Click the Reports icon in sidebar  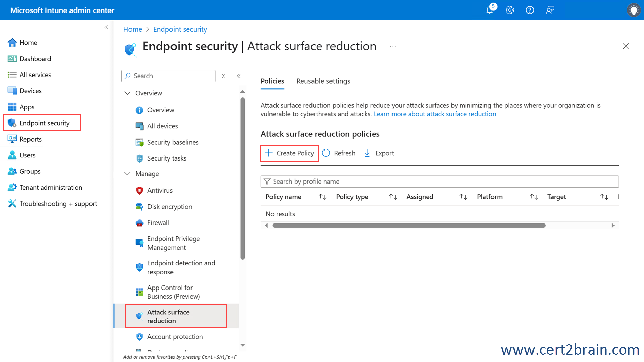coord(12,139)
